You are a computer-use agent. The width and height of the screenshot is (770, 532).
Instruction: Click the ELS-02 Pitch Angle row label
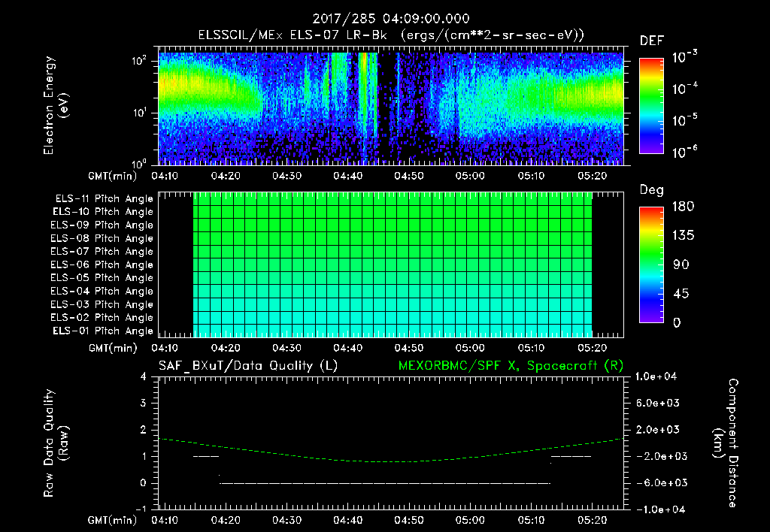tap(102, 318)
